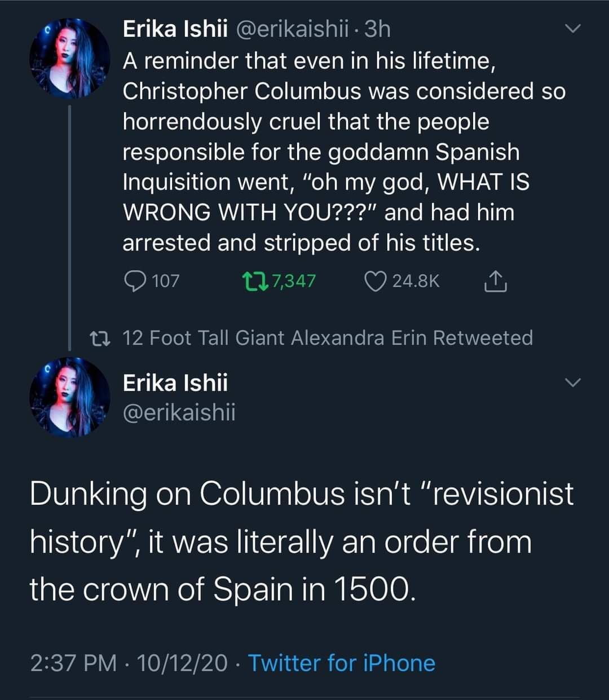609x700 pixels.
Task: Like the tweet with the heart icon
Action: pyautogui.click(x=375, y=281)
